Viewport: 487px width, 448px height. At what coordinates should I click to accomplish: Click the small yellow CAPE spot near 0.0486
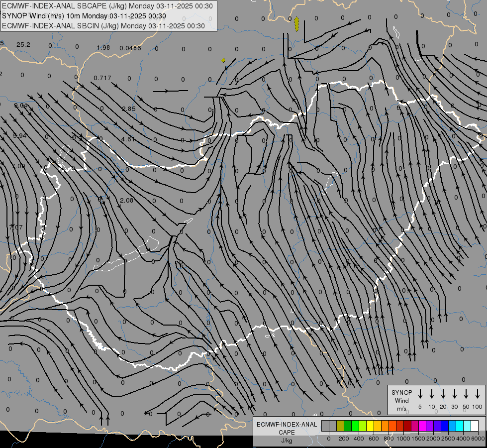(223, 60)
